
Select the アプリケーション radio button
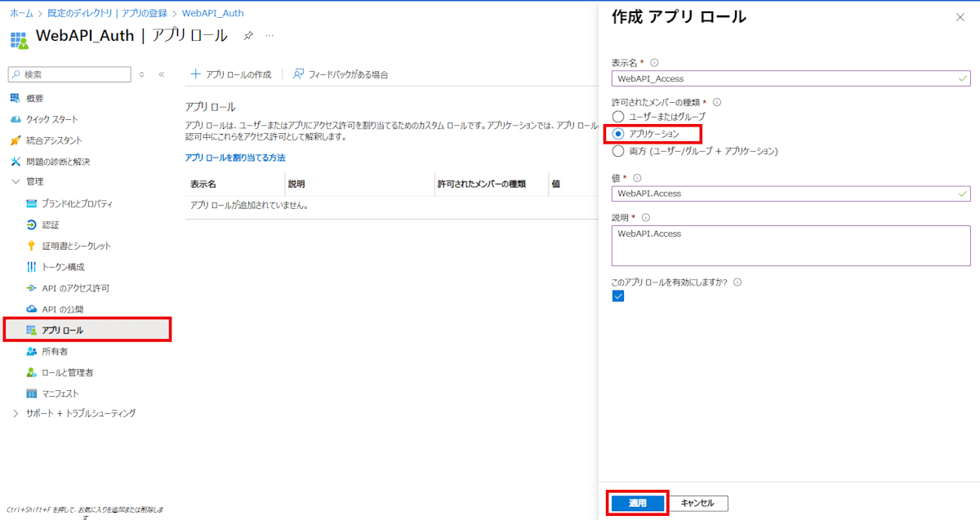(618, 134)
